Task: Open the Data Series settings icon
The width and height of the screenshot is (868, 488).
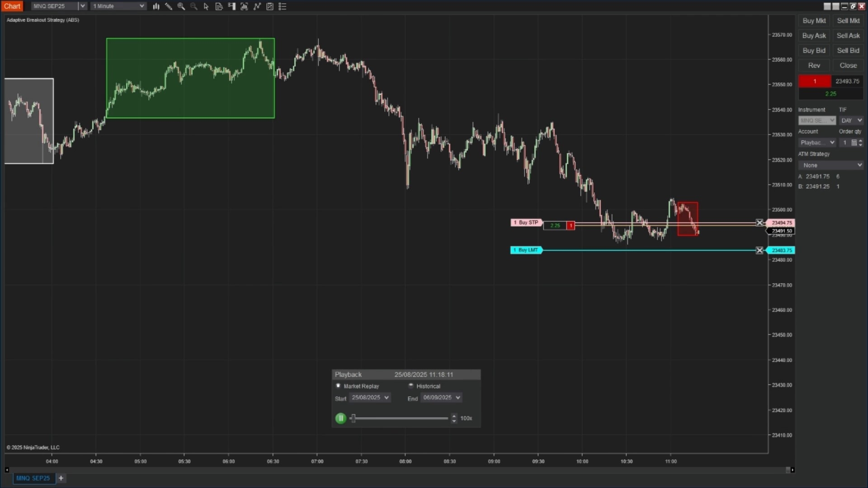Action: tap(245, 6)
